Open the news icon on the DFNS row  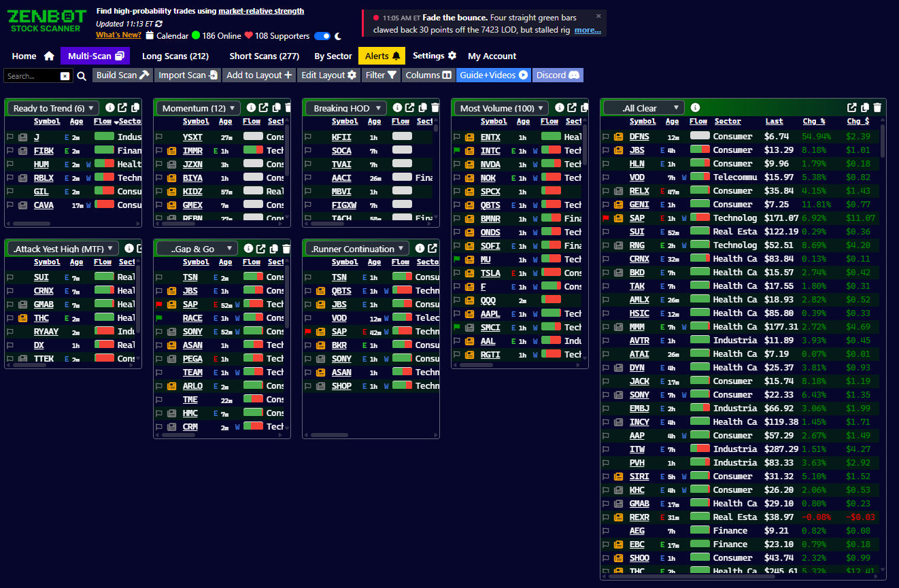(619, 137)
